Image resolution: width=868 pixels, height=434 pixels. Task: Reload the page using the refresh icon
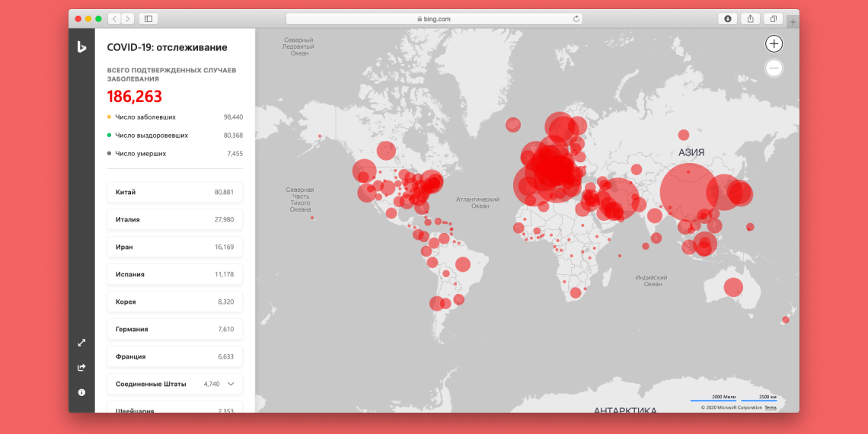(576, 19)
